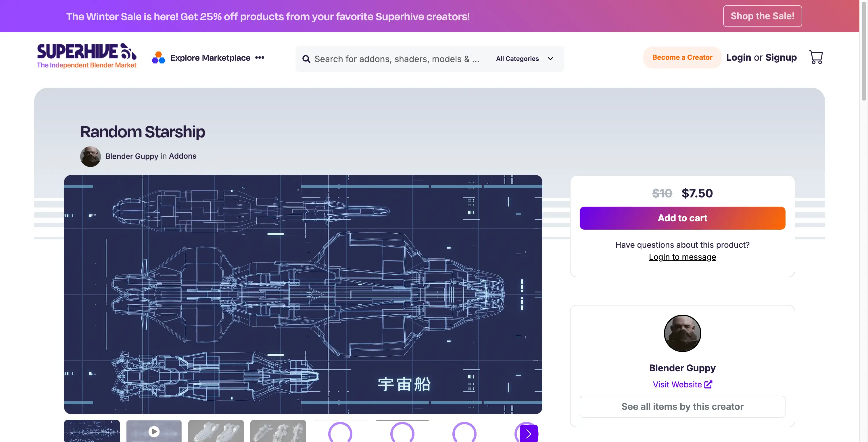Click the Shop the Sale button
The height and width of the screenshot is (442, 868).
click(x=762, y=16)
